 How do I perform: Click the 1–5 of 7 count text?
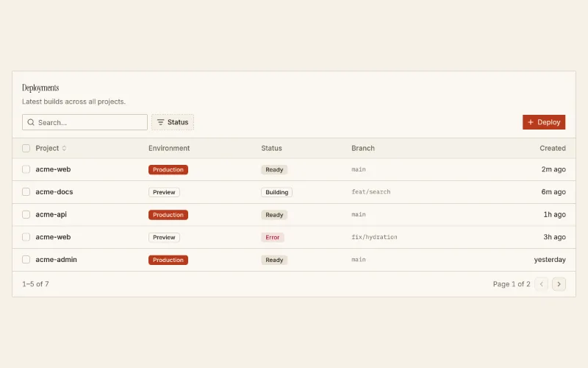pos(35,284)
